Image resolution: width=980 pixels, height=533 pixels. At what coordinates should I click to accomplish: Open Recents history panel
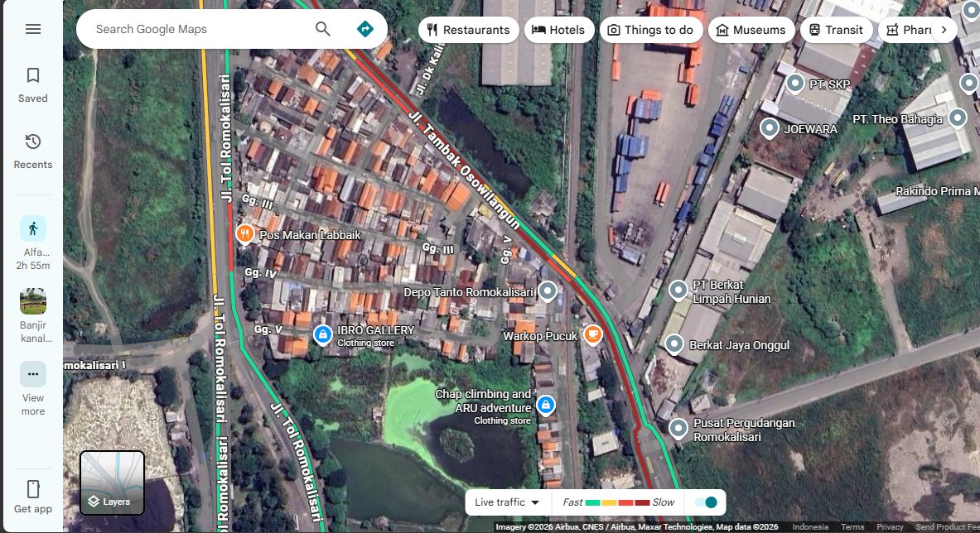(33, 151)
